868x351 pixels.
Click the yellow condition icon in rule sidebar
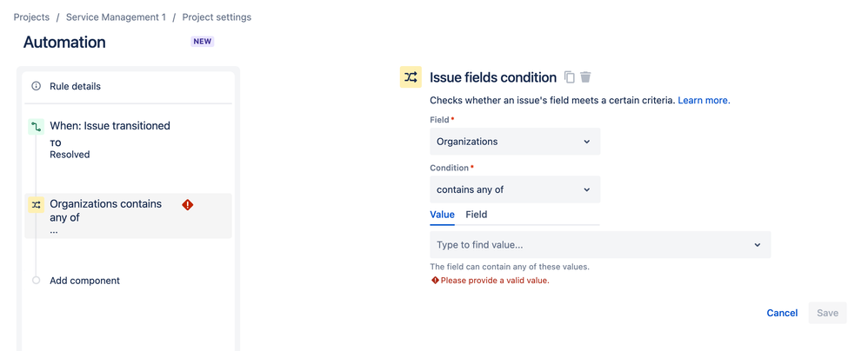[36, 205]
